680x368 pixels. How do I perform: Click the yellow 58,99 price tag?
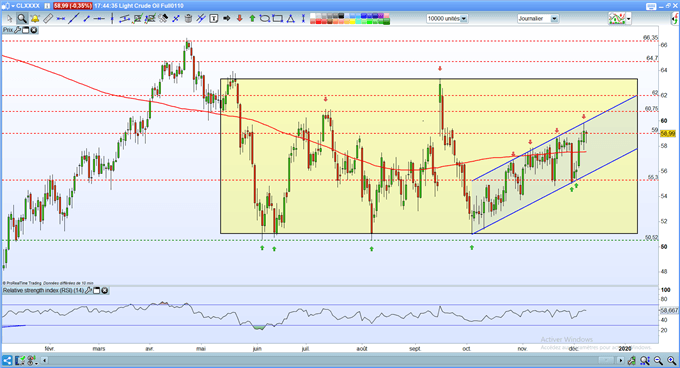tap(668, 134)
